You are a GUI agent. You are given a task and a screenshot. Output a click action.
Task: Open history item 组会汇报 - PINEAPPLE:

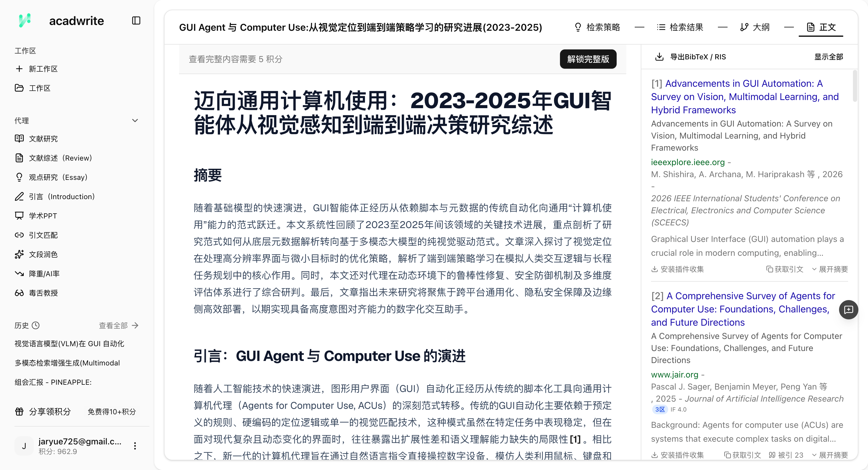coord(53,382)
